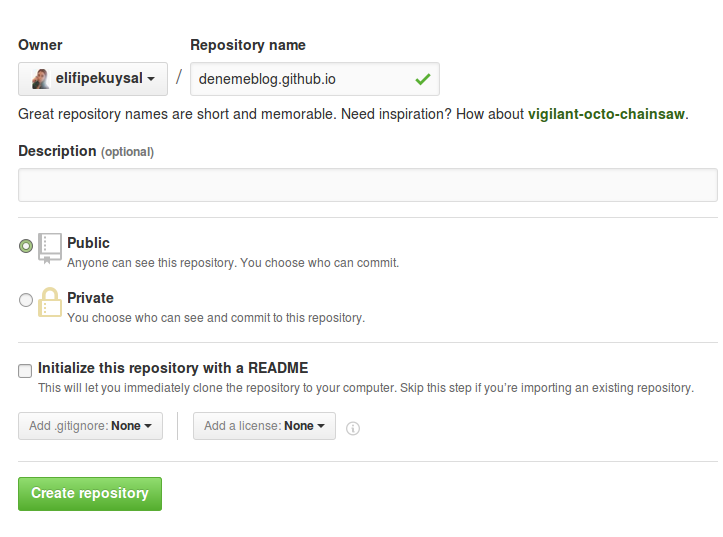Click the public repository book icon
The image size is (723, 537).
coord(50,248)
